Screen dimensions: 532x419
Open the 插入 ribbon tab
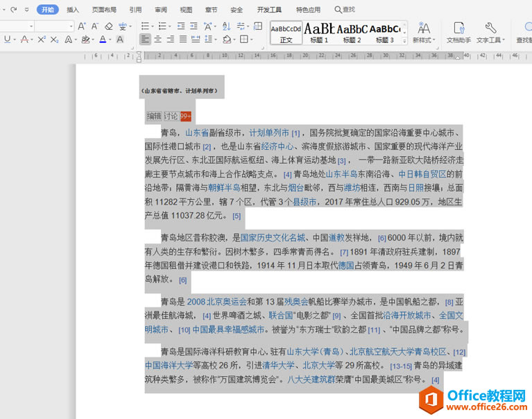point(73,10)
